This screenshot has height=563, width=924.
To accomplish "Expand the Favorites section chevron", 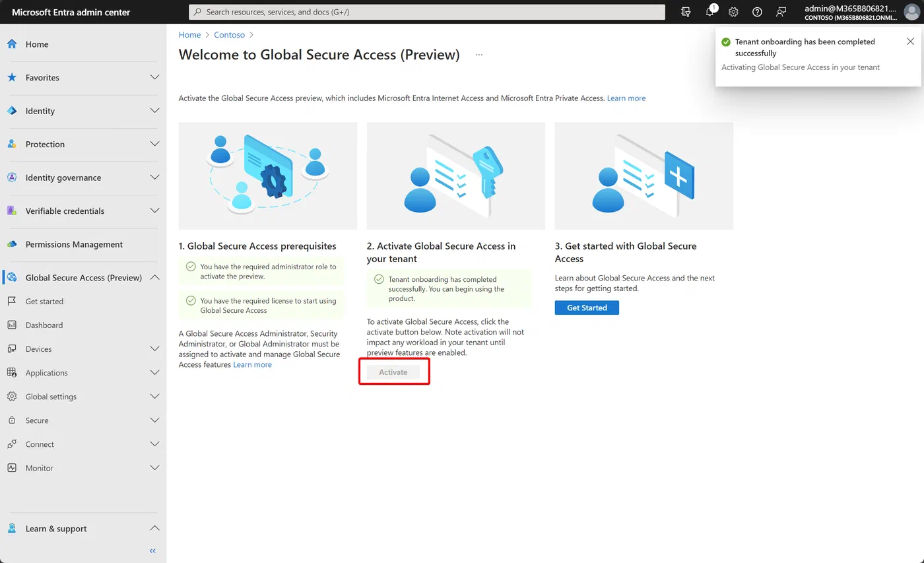I will tap(154, 77).
